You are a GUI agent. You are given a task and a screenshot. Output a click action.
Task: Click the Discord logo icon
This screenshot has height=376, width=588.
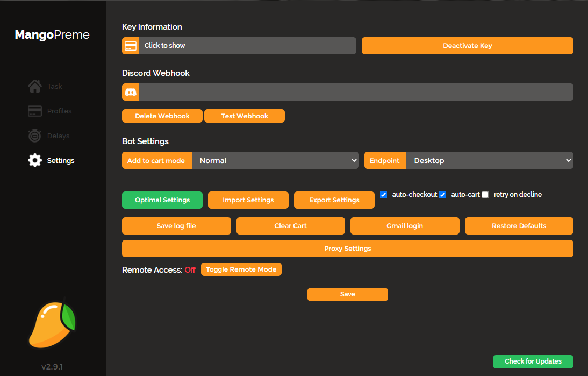coord(131,92)
